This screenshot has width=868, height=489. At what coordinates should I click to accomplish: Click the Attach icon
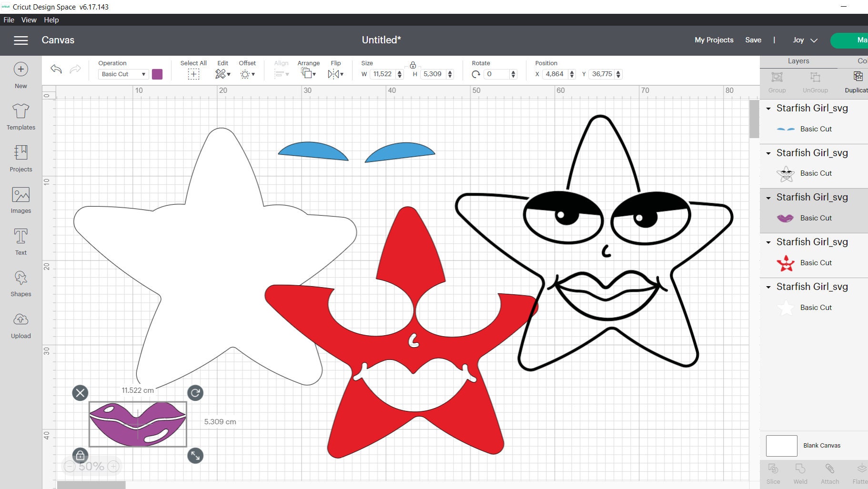point(830,470)
